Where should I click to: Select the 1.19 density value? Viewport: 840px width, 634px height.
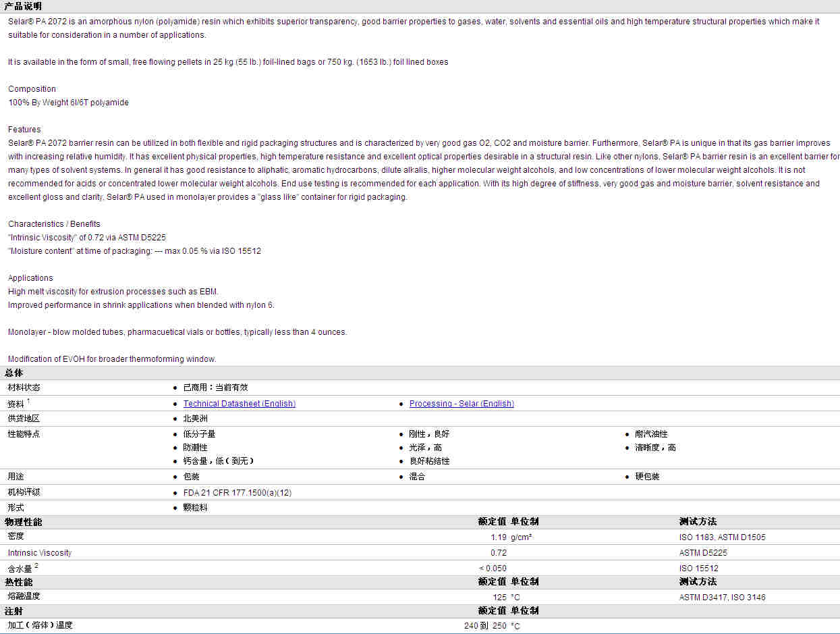tap(499, 537)
